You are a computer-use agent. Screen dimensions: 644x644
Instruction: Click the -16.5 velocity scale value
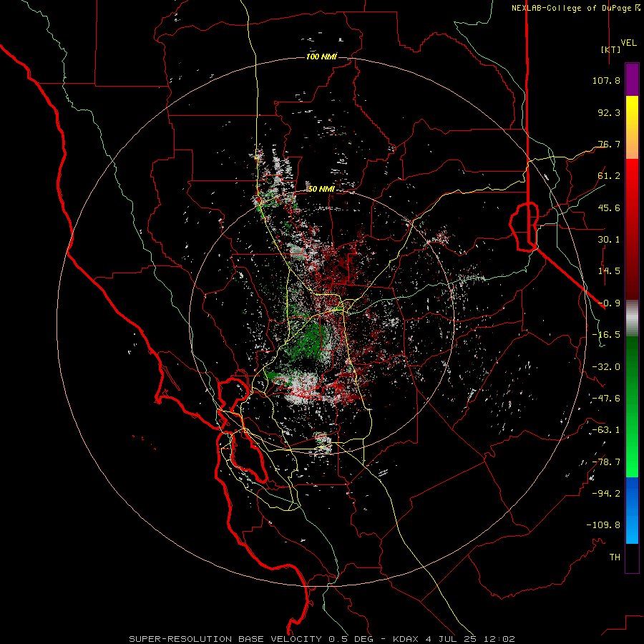(606, 335)
